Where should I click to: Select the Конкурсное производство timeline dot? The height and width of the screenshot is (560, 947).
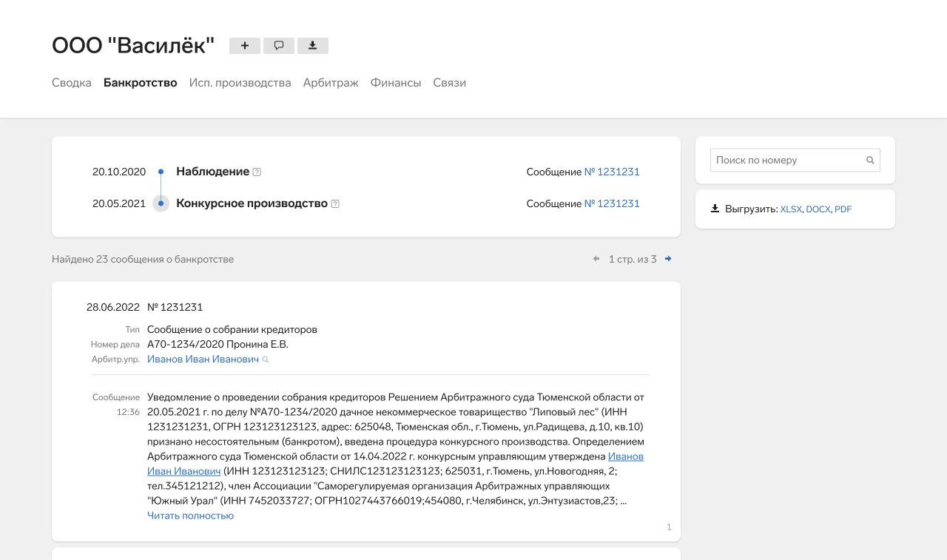pos(161,203)
